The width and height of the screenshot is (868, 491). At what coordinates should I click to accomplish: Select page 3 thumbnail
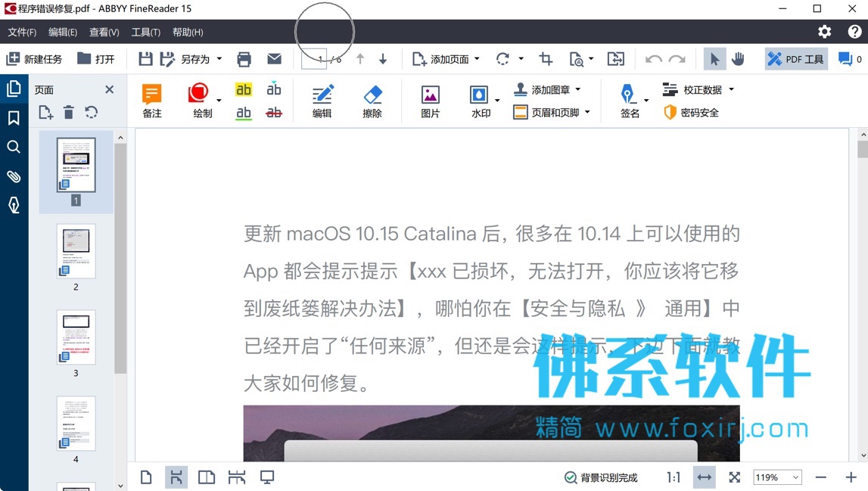76,337
